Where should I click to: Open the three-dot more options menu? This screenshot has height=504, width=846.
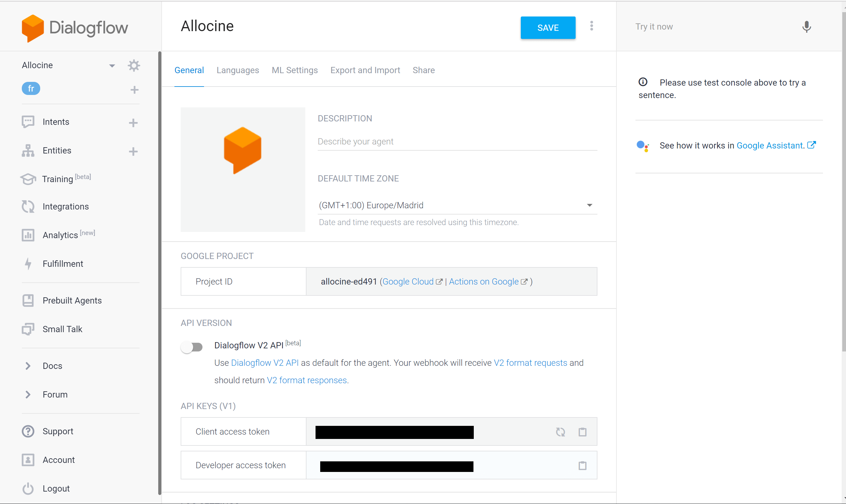(x=592, y=26)
